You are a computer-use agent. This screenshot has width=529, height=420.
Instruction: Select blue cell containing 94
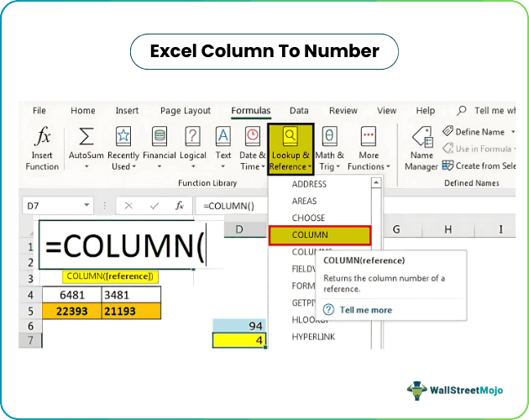click(239, 326)
